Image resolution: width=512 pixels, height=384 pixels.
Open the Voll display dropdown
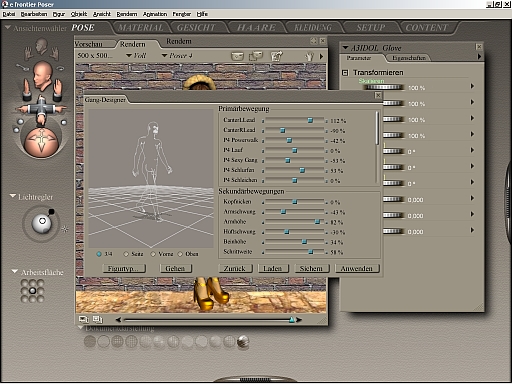pos(136,56)
